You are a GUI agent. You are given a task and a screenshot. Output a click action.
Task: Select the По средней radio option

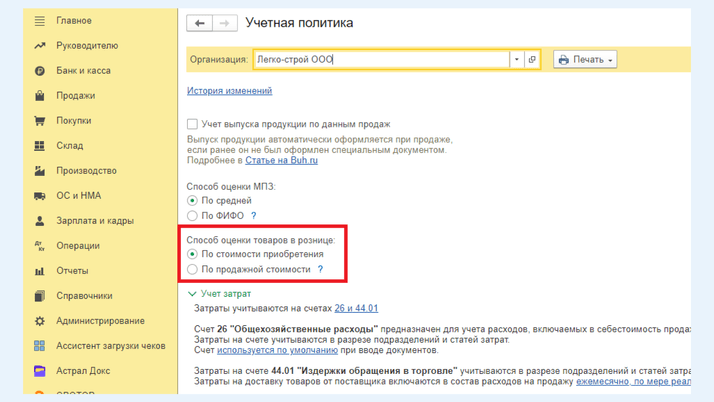pos(192,200)
